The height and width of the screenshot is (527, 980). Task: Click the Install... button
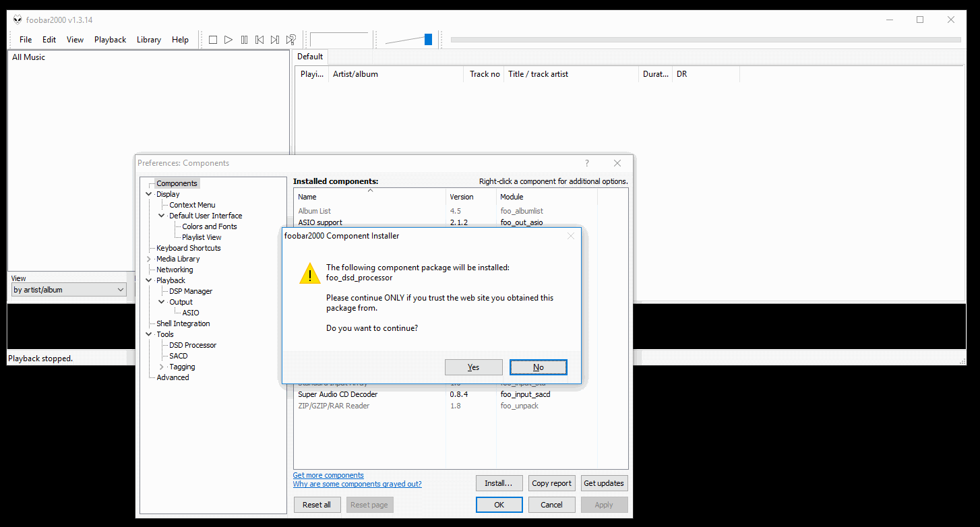pyautogui.click(x=499, y=483)
